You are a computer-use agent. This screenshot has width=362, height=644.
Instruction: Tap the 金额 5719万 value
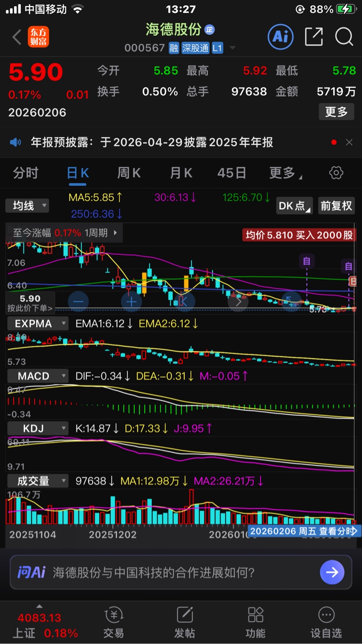336,91
